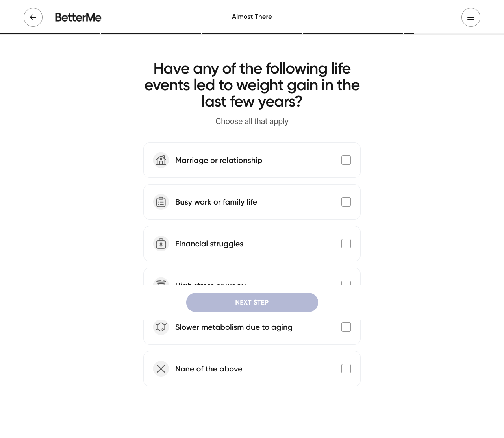Viewport: 504px width, 438px height.
Task: Check the Marriage or relationship checkbox
Action: coord(346,160)
